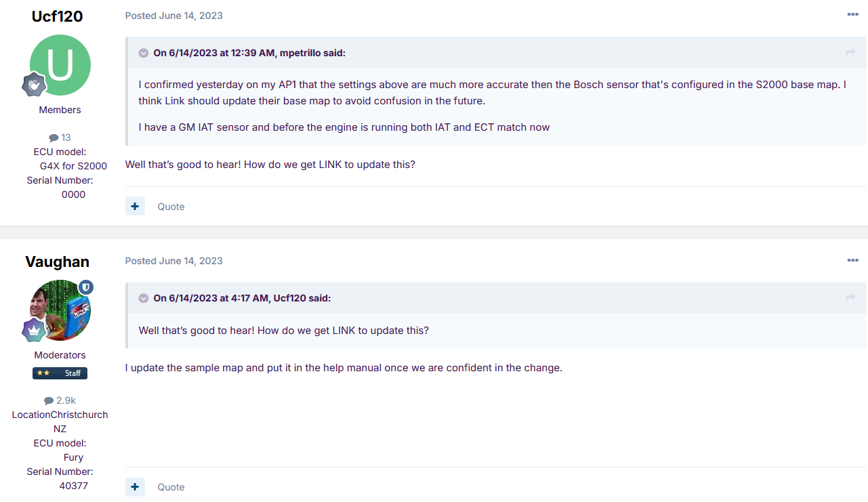Click Ucf120's rank badge icon
The width and height of the screenshot is (868, 502).
point(34,85)
